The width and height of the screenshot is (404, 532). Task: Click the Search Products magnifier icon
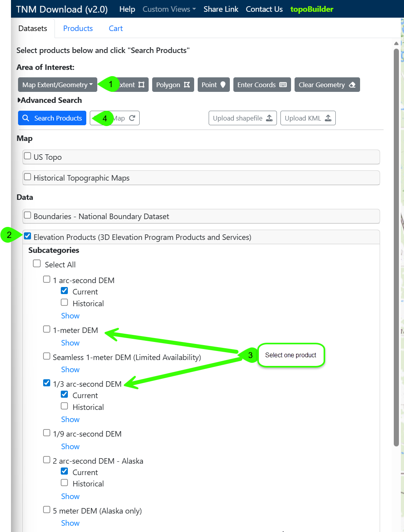pos(26,118)
